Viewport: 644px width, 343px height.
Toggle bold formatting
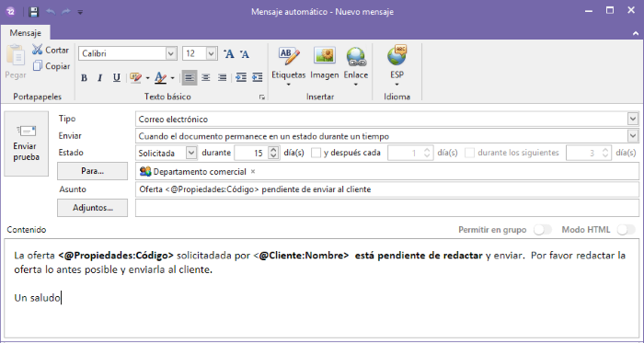pyautogui.click(x=85, y=77)
